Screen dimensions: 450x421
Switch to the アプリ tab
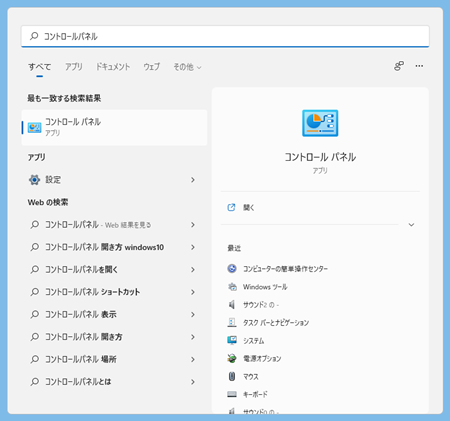point(74,67)
